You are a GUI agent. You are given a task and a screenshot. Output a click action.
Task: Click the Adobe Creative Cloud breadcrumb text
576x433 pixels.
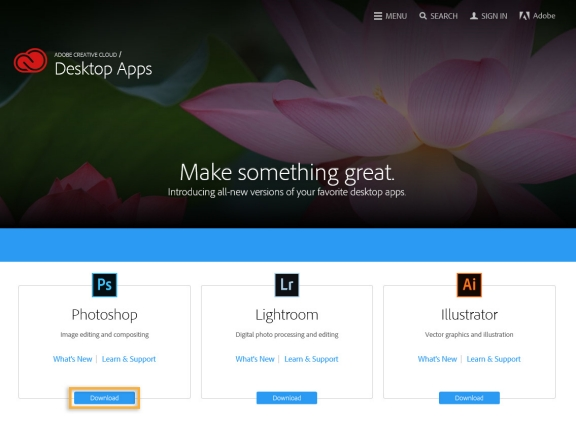click(86, 55)
